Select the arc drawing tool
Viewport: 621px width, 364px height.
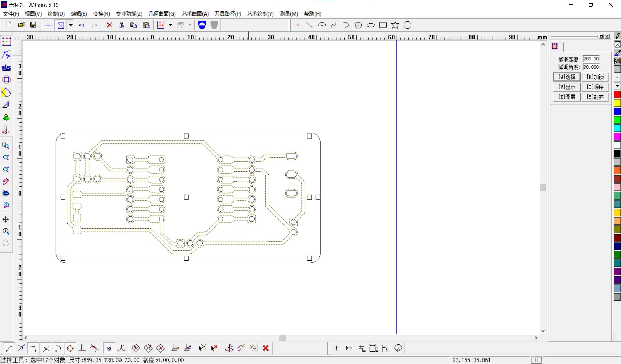pyautogui.click(x=322, y=25)
